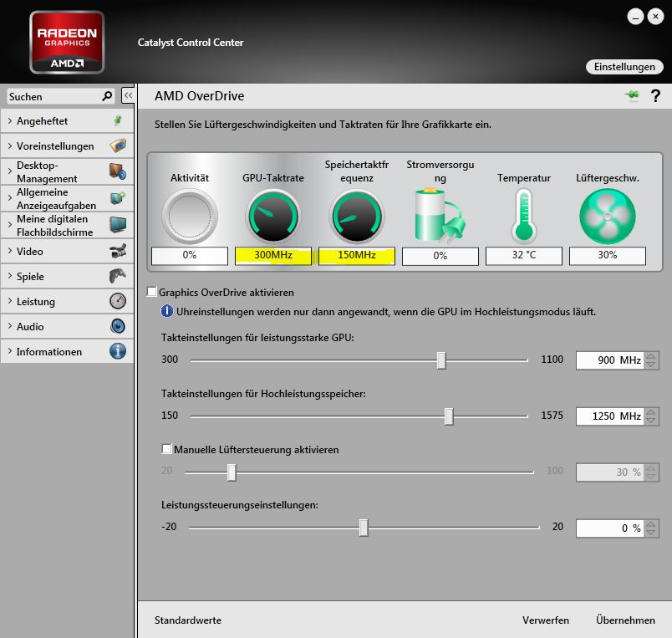Click the 900 MHz GPU clock field
The height and width of the screenshot is (638, 672).
pos(609,360)
